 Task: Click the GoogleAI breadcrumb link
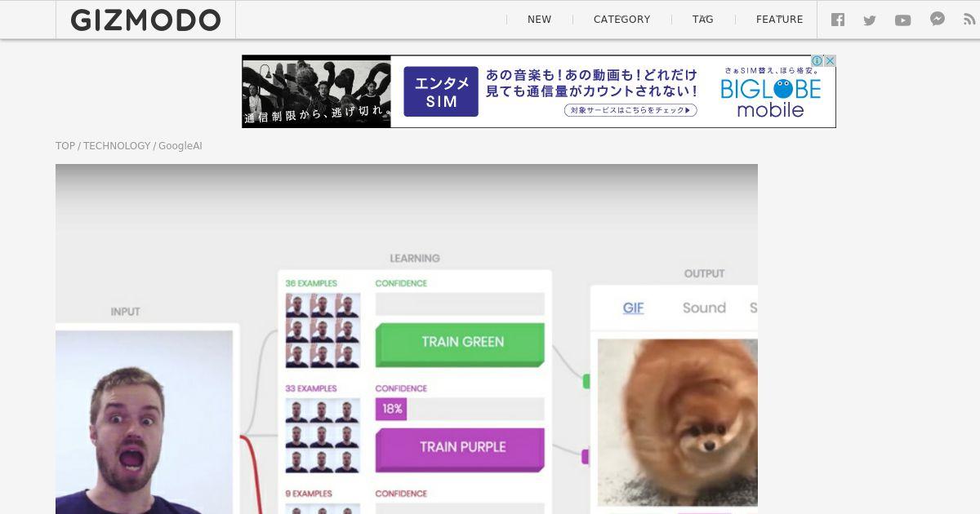(180, 146)
